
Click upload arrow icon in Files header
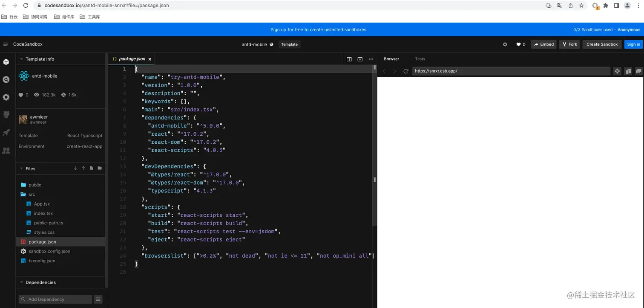click(83, 169)
